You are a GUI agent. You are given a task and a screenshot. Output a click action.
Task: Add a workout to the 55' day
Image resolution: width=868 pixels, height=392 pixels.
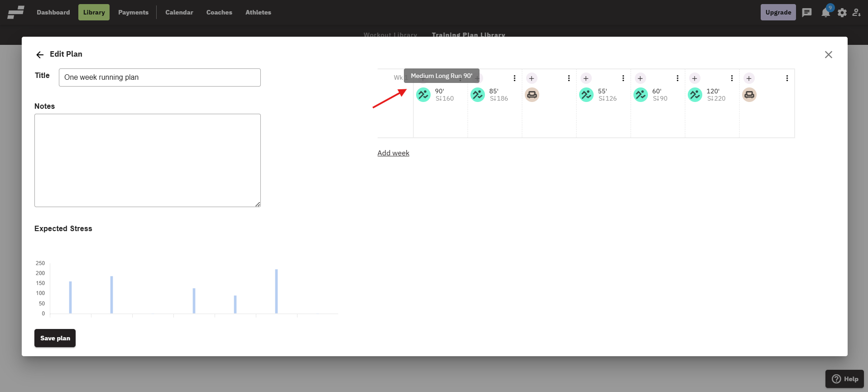[586, 78]
